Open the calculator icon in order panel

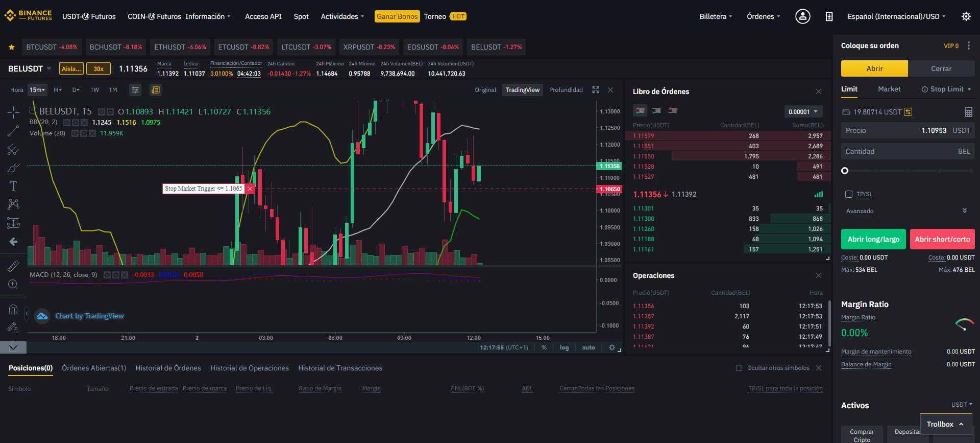969,112
